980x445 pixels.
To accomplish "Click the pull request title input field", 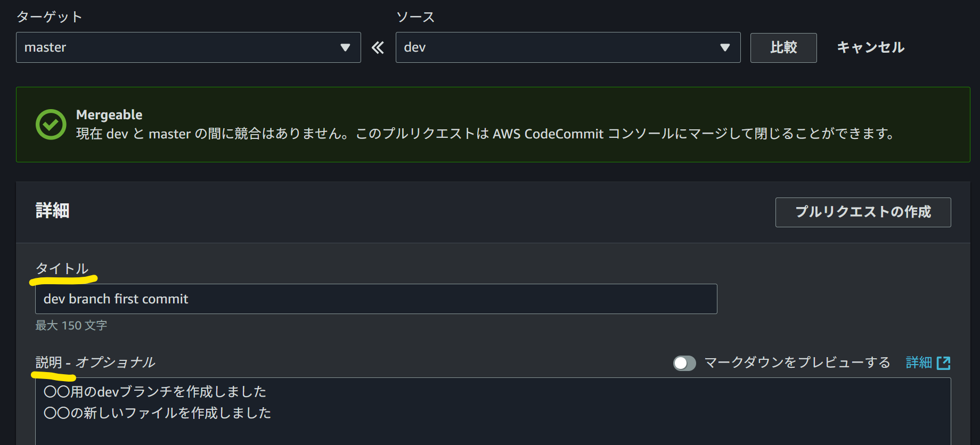I will [375, 299].
